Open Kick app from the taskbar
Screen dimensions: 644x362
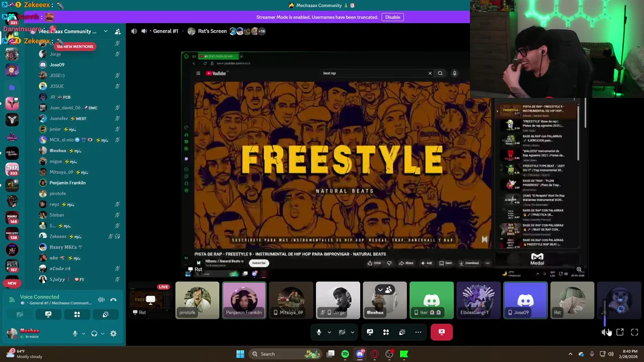[x=404, y=354]
